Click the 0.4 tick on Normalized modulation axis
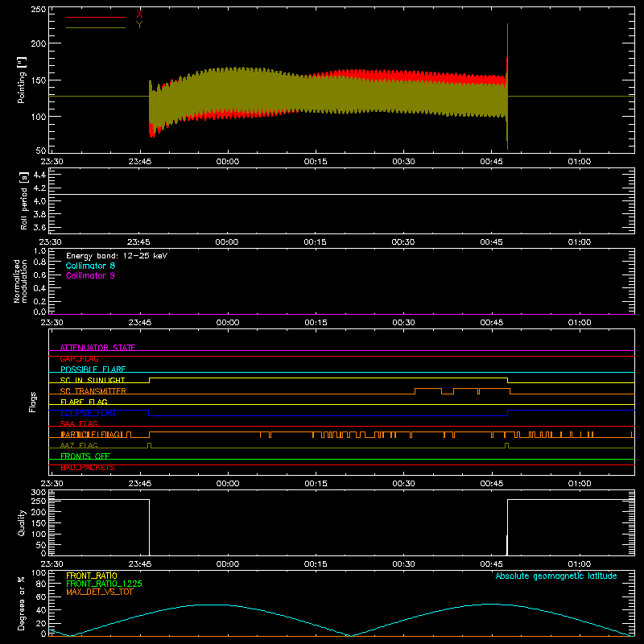The width and height of the screenshot is (644, 644). [39, 288]
